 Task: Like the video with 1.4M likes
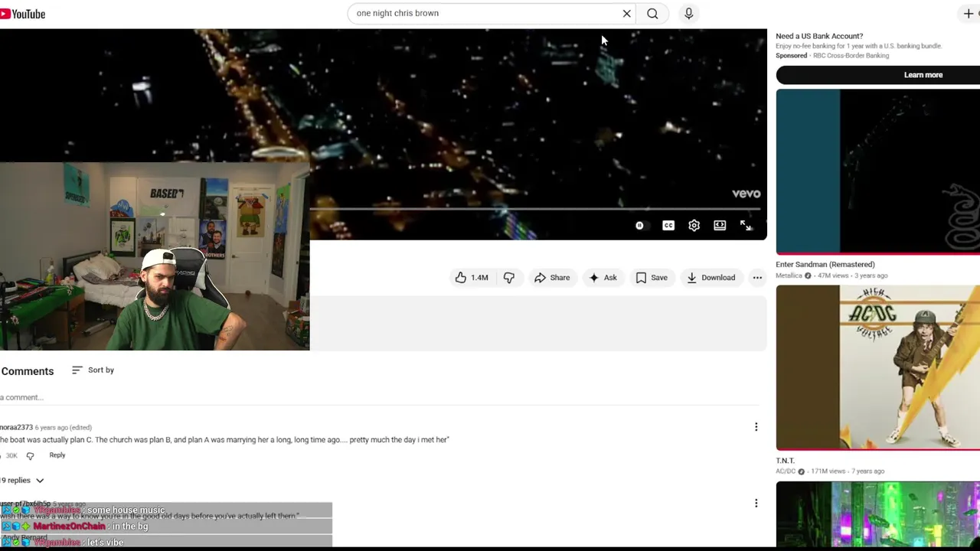(472, 278)
